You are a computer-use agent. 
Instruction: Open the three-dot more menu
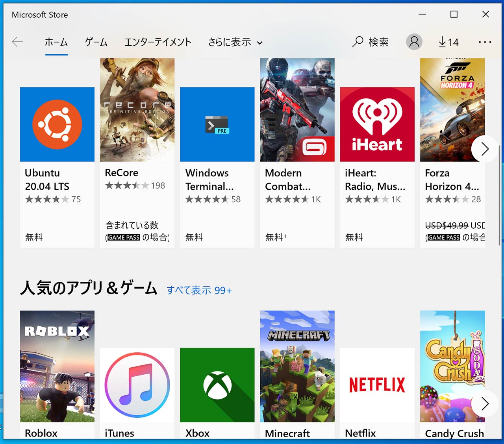click(x=485, y=42)
